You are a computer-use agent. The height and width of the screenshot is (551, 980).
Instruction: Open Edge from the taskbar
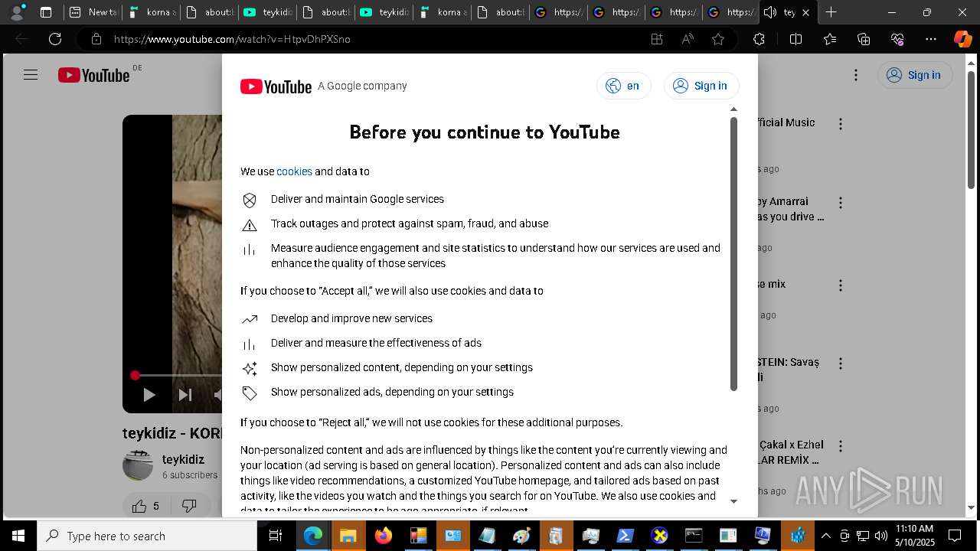coord(313,536)
